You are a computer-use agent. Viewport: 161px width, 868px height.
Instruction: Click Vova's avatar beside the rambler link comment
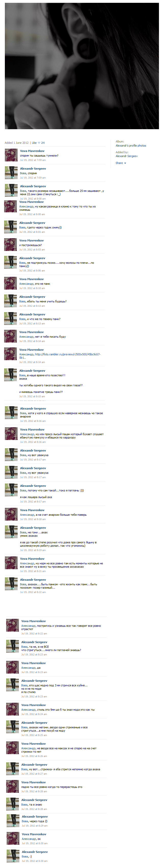click(10, 354)
